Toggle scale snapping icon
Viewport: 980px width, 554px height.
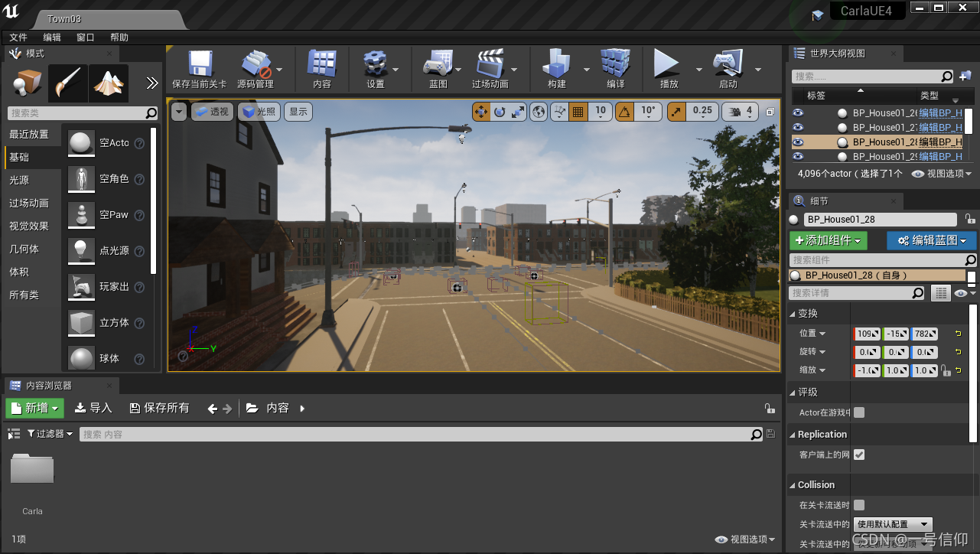pyautogui.click(x=677, y=112)
